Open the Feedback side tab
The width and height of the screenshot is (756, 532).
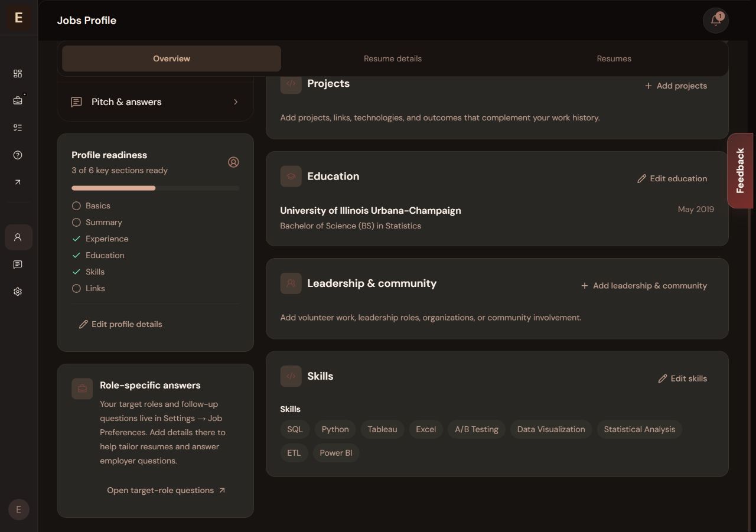tap(740, 171)
